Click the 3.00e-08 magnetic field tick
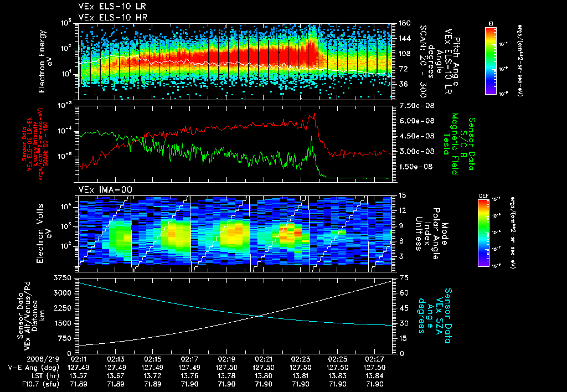 click(416, 151)
